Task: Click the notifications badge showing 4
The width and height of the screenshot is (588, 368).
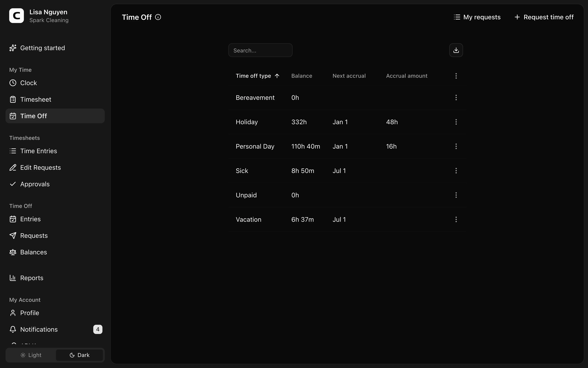Action: pos(98,330)
